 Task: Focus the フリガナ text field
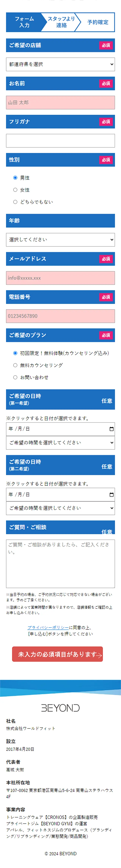(x=60, y=141)
